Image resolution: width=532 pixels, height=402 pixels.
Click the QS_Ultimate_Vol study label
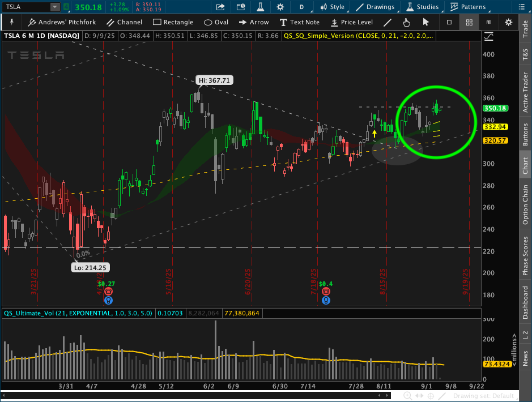[78, 313]
